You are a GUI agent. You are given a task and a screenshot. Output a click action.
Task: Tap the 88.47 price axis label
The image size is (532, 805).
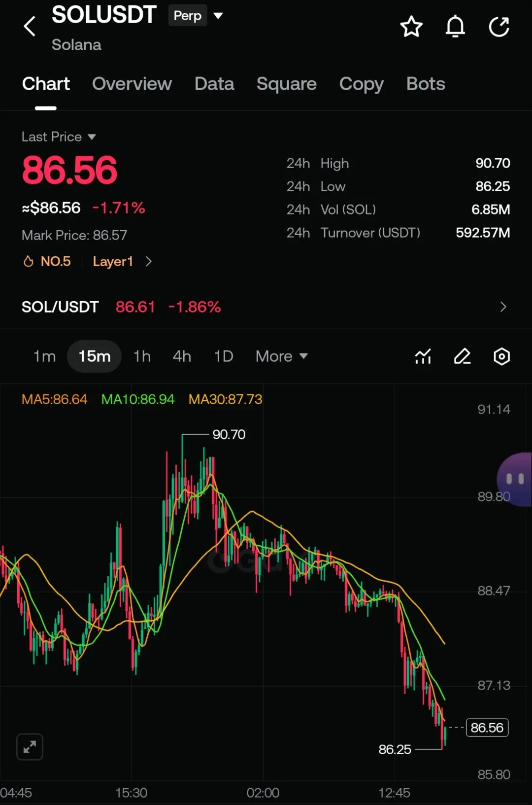pos(494,591)
